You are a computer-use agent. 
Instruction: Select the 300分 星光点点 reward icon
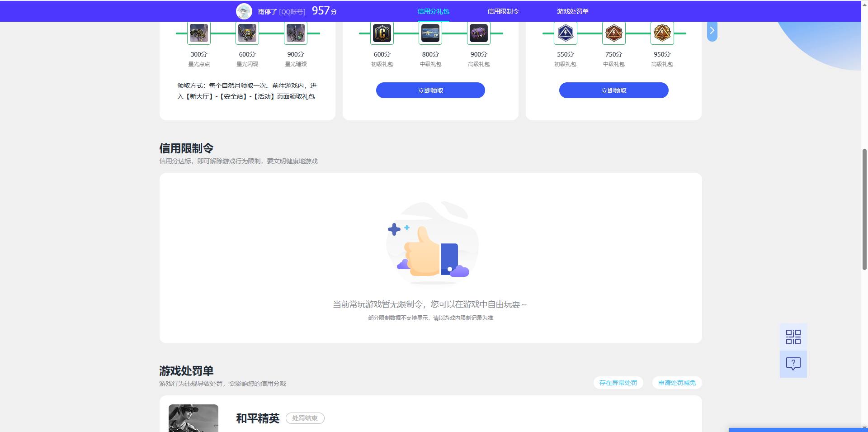point(199,33)
